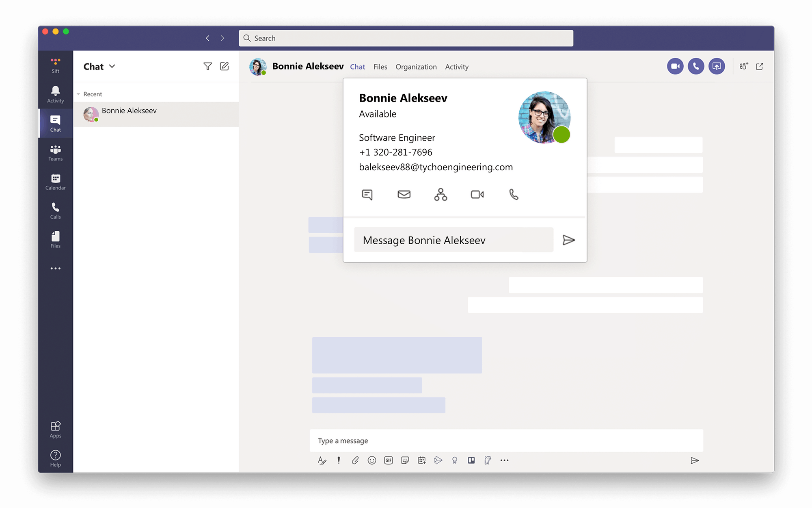
Task: Email Bonnie via the envelope icon on her card
Action: coord(404,195)
